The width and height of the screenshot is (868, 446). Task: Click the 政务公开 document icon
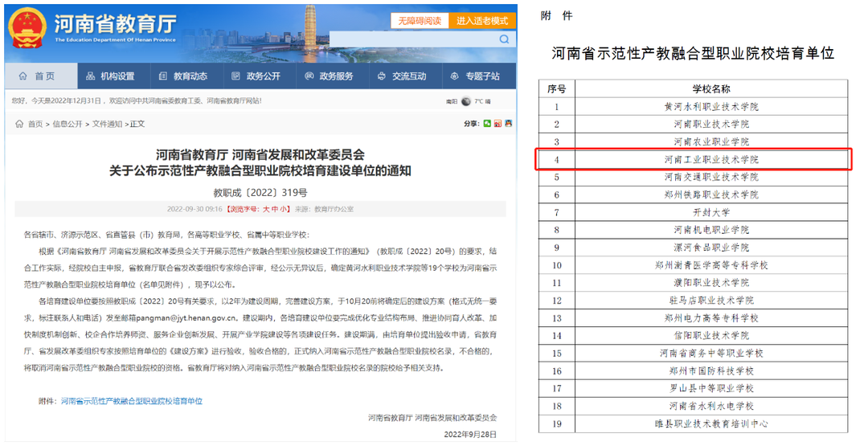tap(235, 76)
